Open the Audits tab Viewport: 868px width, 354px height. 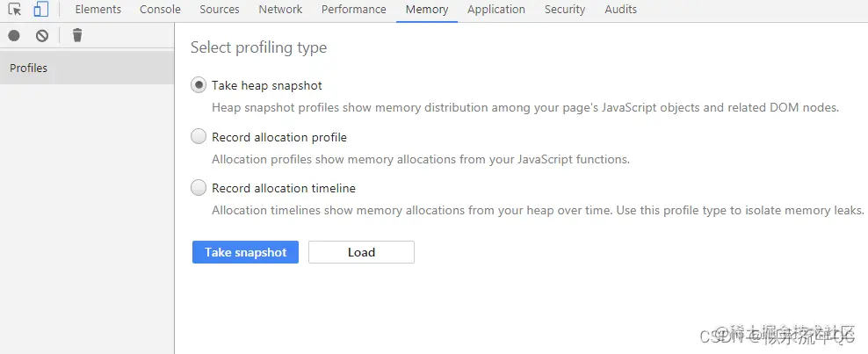pyautogui.click(x=620, y=10)
